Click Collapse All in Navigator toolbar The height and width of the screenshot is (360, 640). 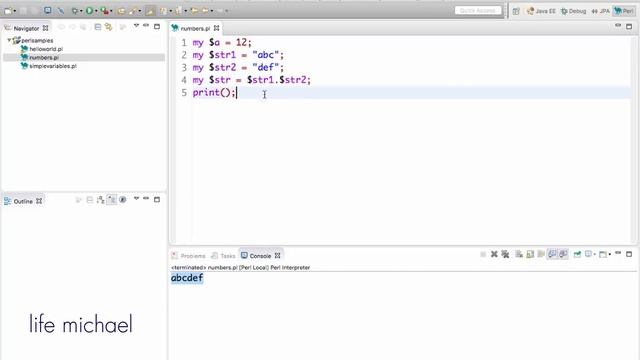click(98, 27)
